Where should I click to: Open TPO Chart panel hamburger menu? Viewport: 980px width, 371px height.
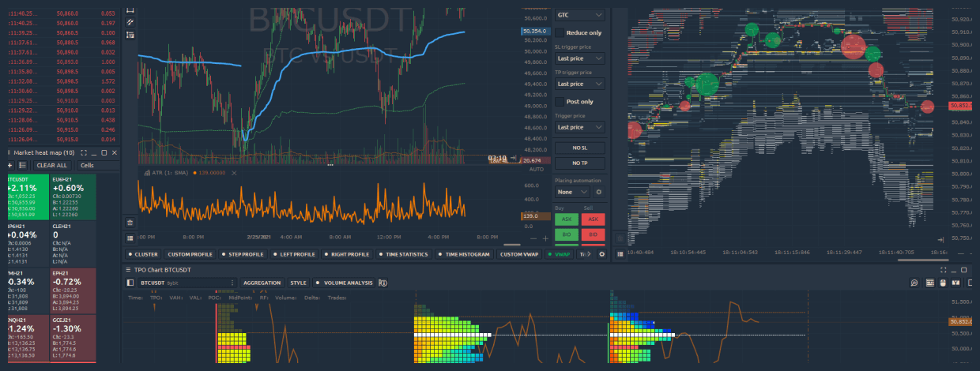pos(129,269)
